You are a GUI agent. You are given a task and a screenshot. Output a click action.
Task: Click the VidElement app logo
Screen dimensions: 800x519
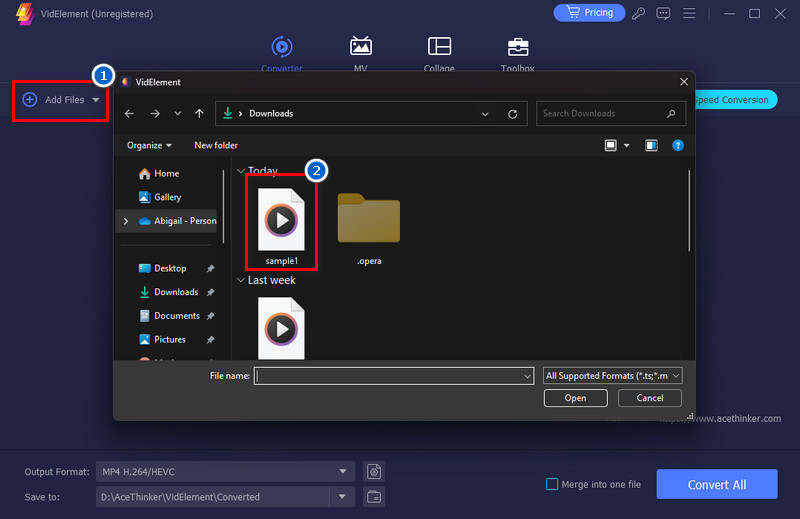click(25, 14)
